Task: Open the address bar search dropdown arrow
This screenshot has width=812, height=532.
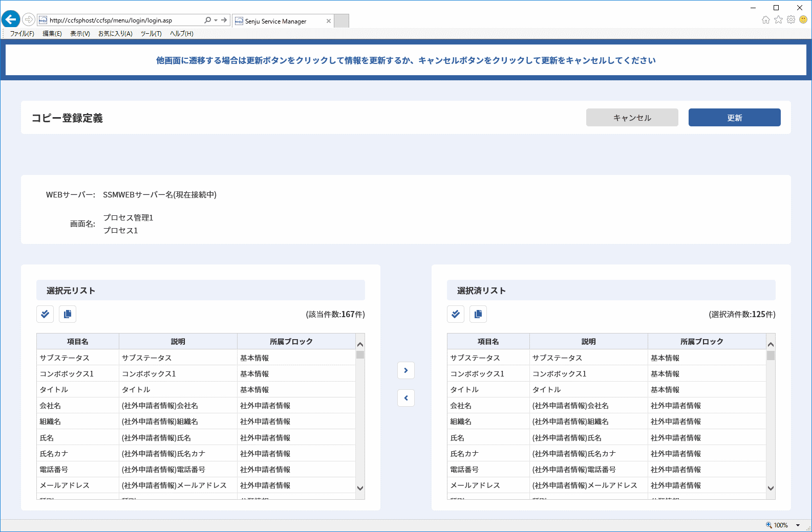Action: tap(216, 20)
